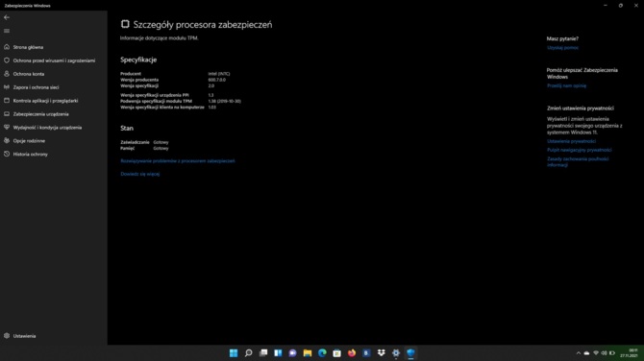This screenshot has width=644, height=361.
Task: Launch Microsoft Edge from taskbar
Action: point(322,352)
